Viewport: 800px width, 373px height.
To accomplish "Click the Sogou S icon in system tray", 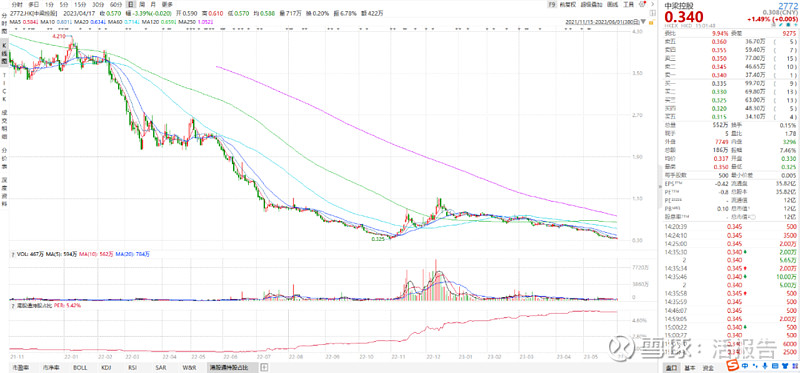I will (733, 365).
